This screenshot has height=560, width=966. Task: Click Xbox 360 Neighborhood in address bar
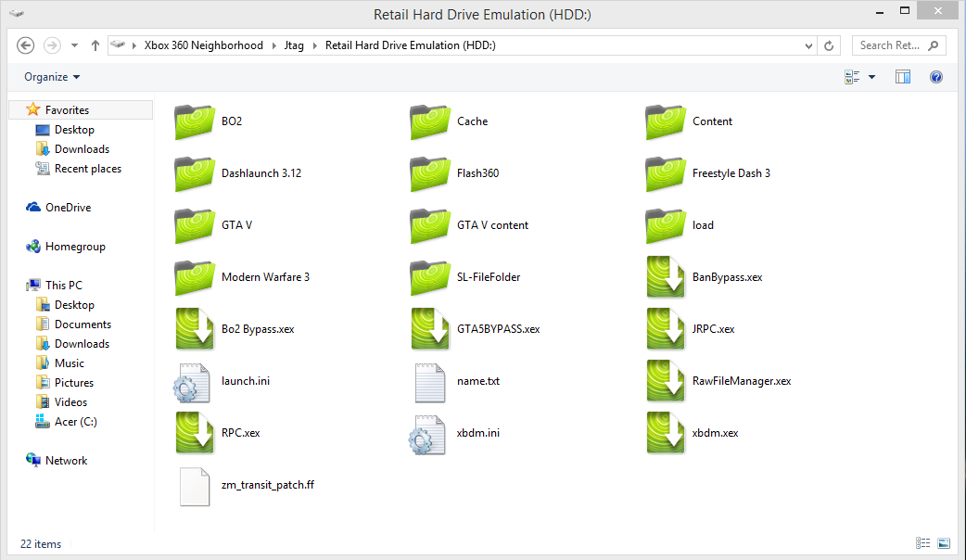pos(203,45)
